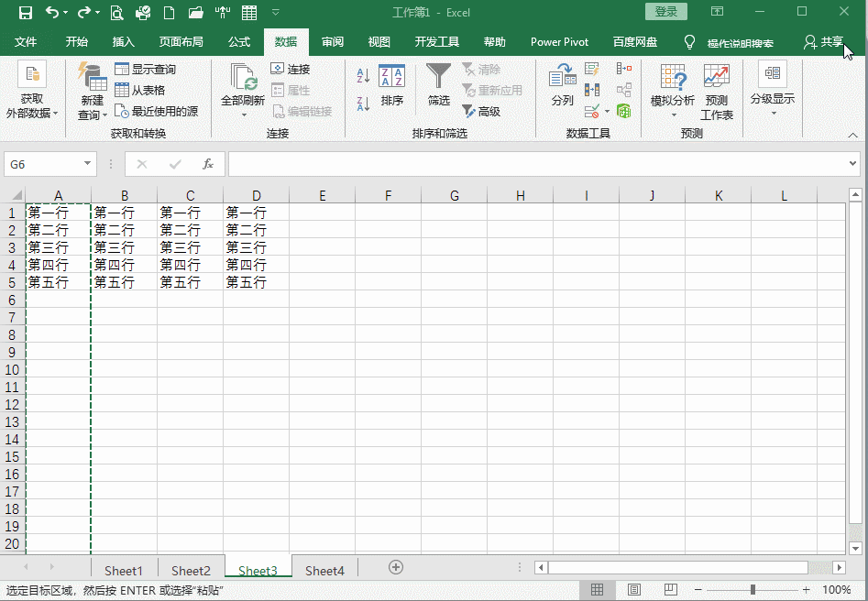The image size is (868, 601).
Task: Click the Login (登录) button
Action: [x=666, y=12]
